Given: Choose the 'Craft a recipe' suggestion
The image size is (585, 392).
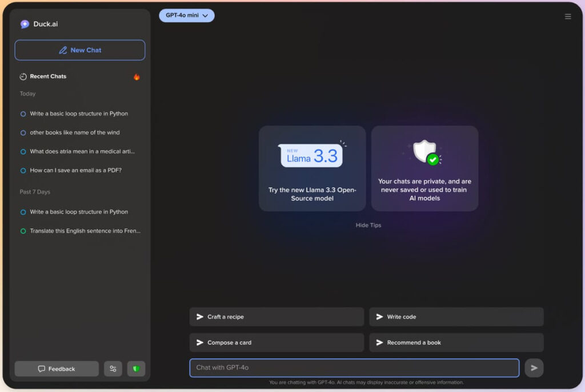Looking at the screenshot, I should click(x=277, y=317).
